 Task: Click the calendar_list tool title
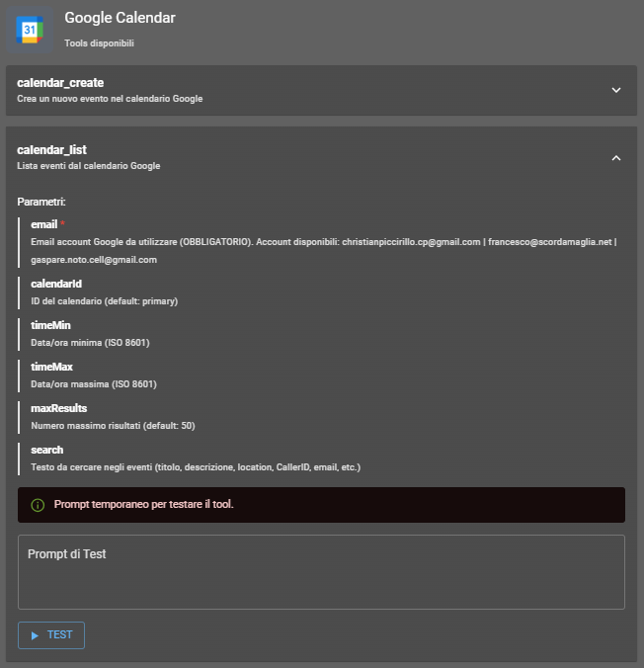point(51,150)
